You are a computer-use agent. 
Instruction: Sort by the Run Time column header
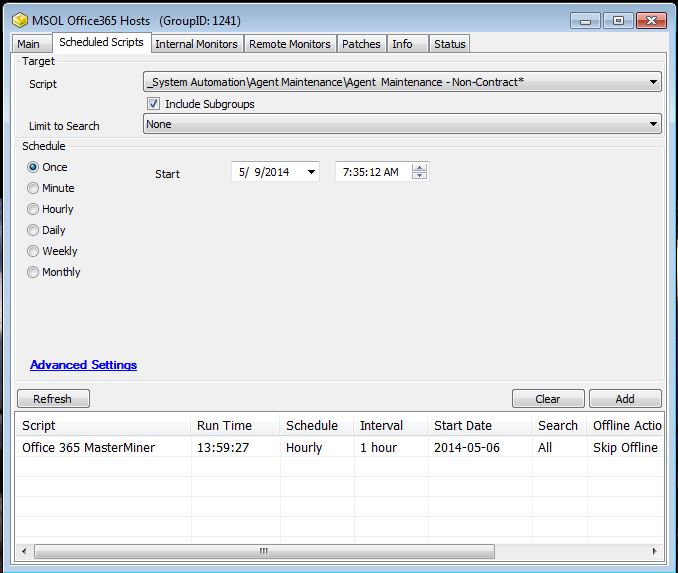coord(235,426)
